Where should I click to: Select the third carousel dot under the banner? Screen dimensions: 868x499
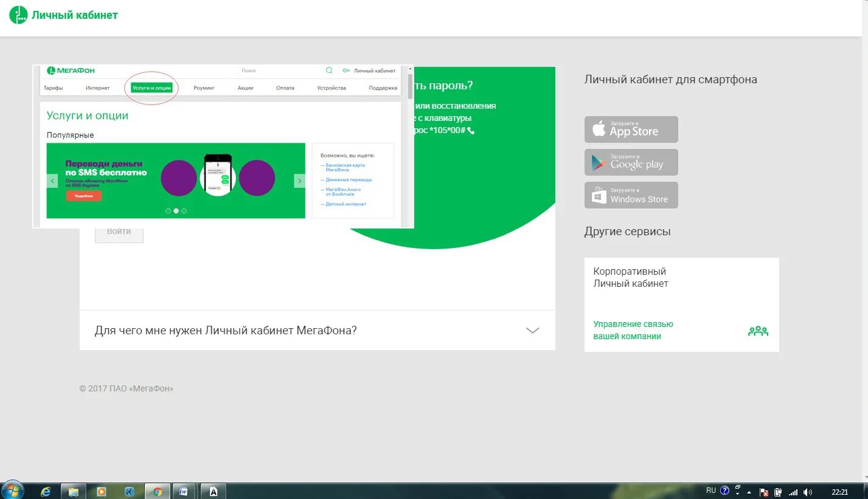(184, 211)
